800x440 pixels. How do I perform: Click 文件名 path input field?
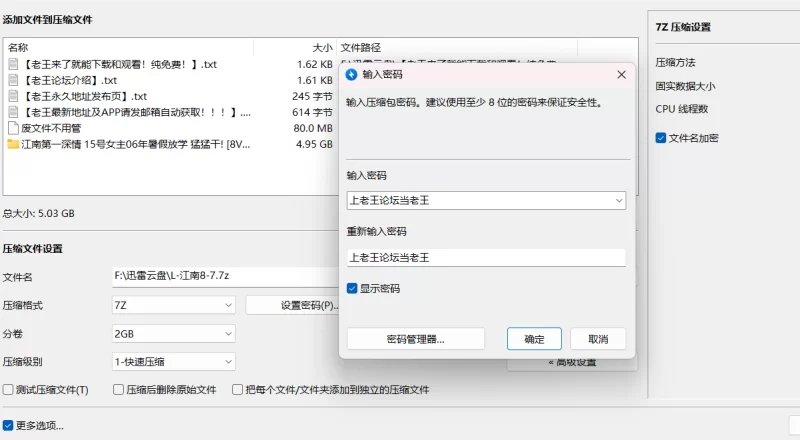pyautogui.click(x=225, y=276)
